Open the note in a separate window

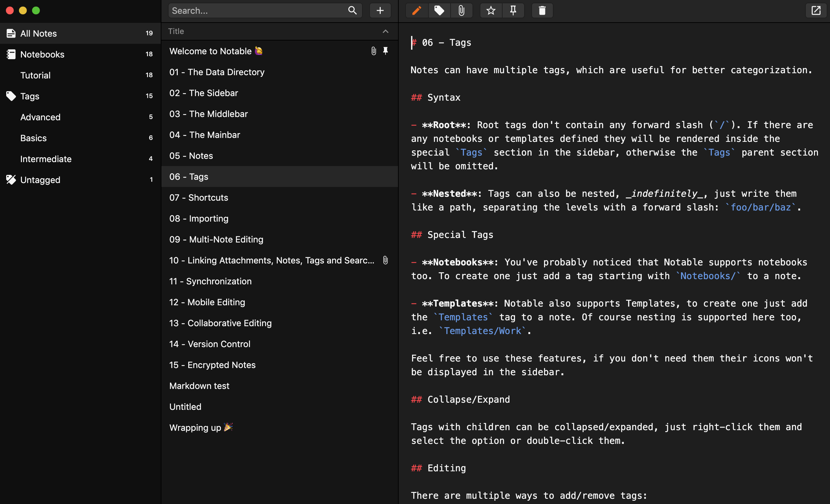point(816,10)
